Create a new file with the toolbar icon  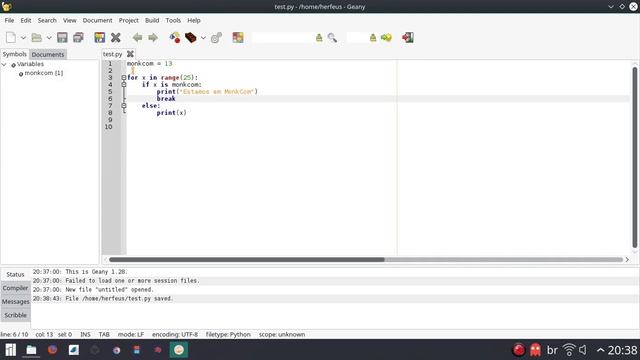click(11, 38)
